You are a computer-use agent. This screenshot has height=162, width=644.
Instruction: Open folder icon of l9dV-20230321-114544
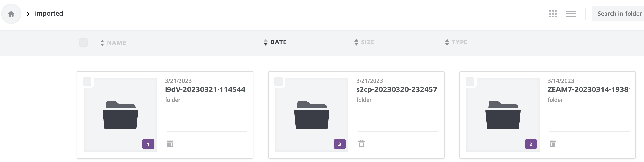tap(120, 115)
